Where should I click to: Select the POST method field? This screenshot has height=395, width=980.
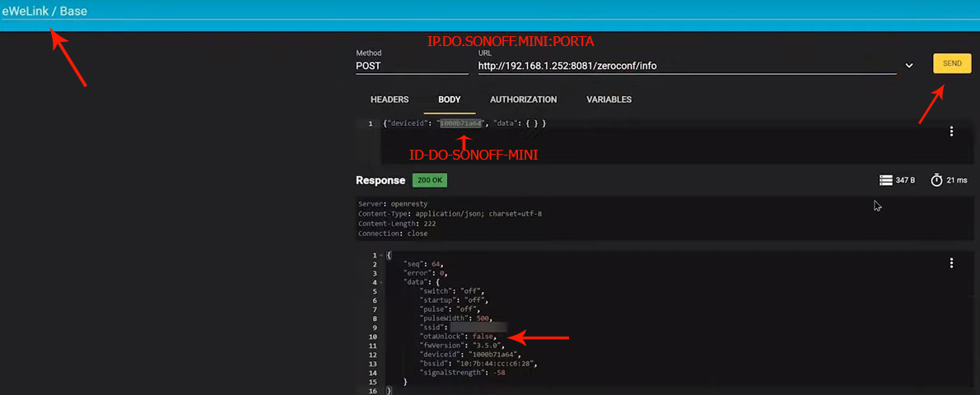(x=412, y=66)
